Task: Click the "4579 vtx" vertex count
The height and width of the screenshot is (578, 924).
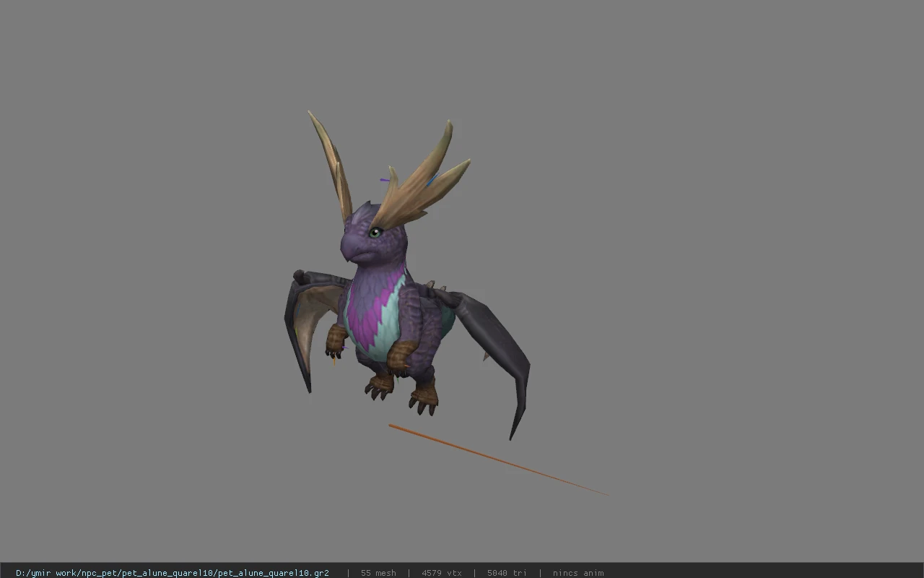Action: click(x=442, y=573)
